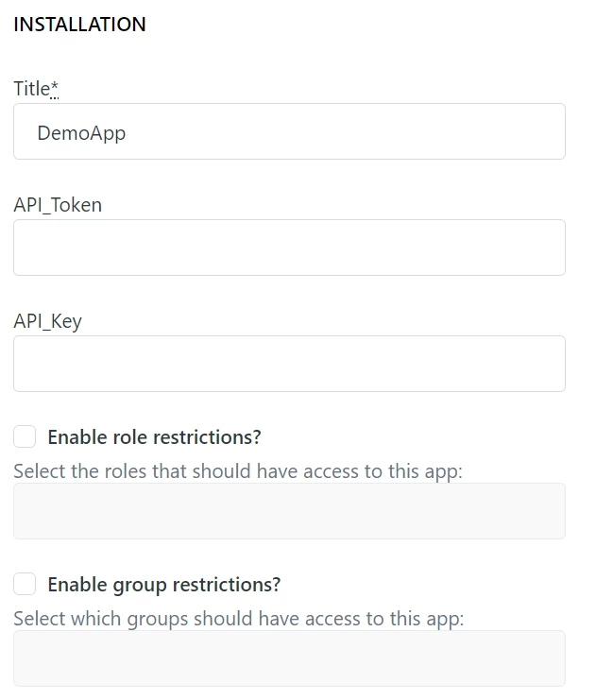Viewport: 613px width, 700px height.
Task: Click the "Select which groups" helper text
Action: (x=238, y=619)
